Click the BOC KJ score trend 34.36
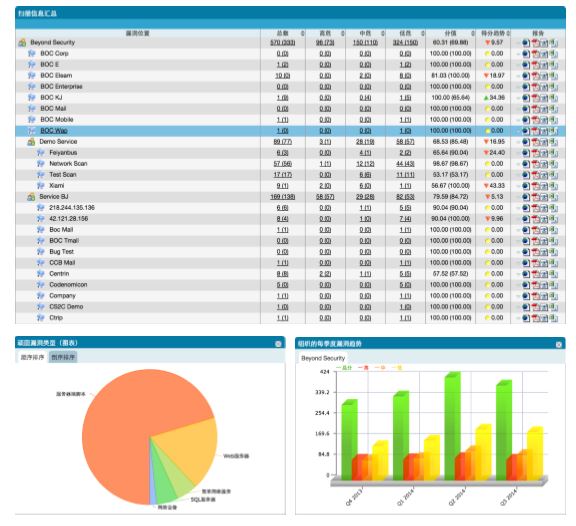576x526 pixels. click(x=494, y=98)
